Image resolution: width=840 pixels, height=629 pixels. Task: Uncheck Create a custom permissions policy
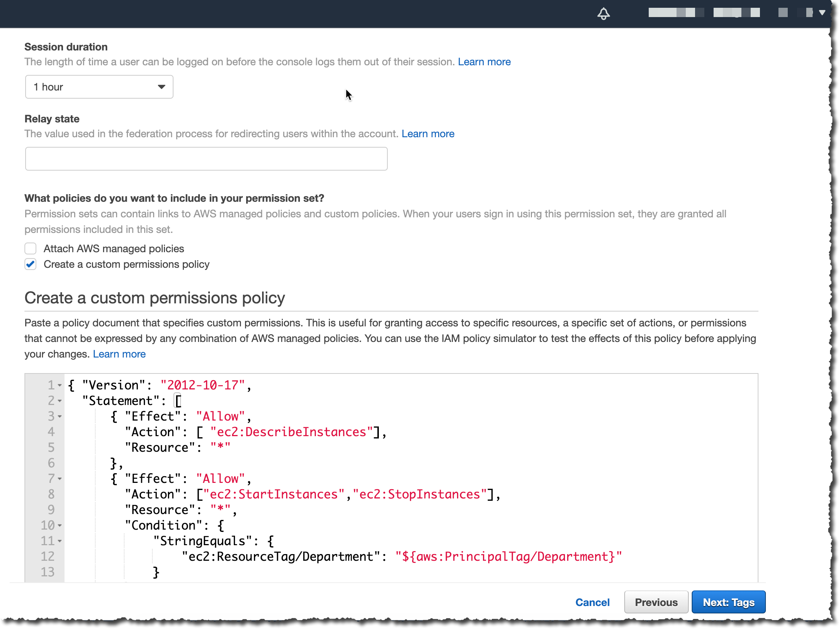click(x=30, y=264)
